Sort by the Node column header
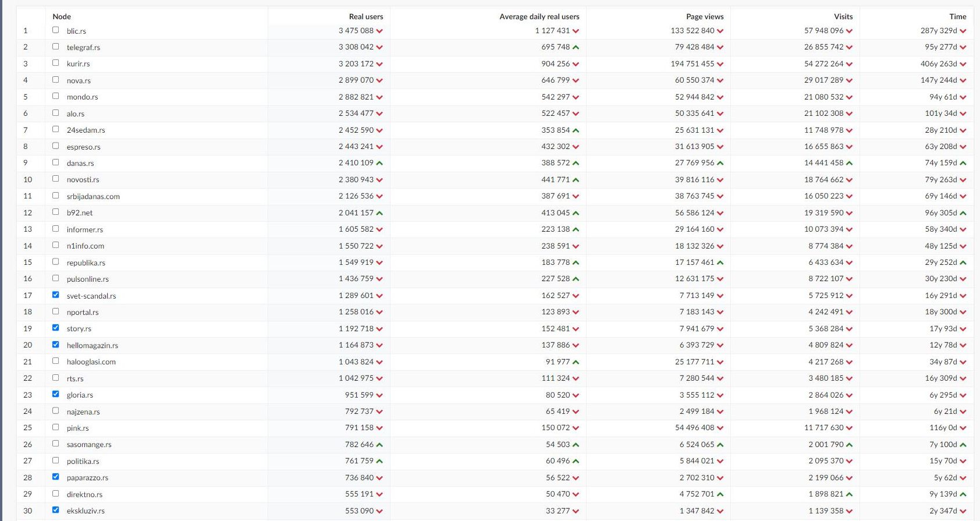Image resolution: width=980 pixels, height=521 pixels. click(x=62, y=16)
